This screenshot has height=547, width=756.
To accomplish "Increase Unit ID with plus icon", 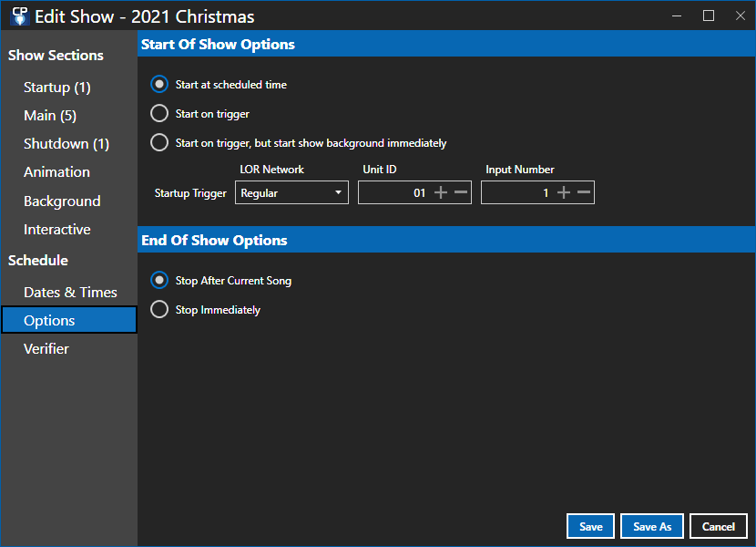I will point(441,192).
